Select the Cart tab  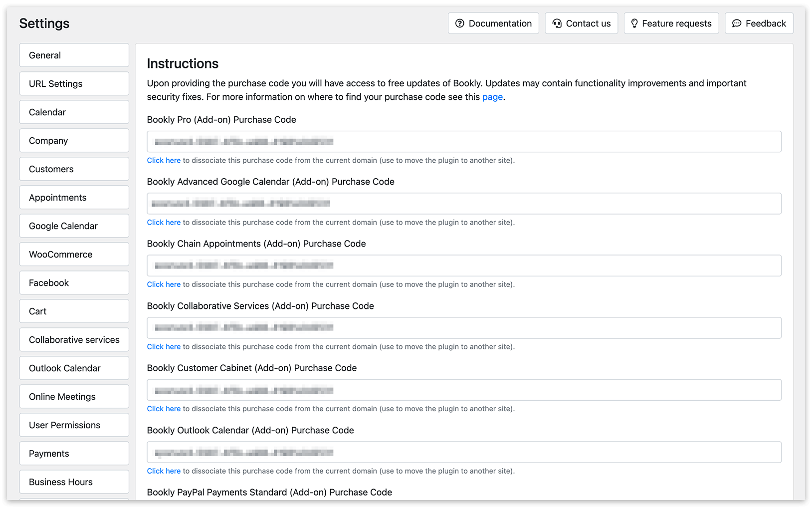(74, 311)
